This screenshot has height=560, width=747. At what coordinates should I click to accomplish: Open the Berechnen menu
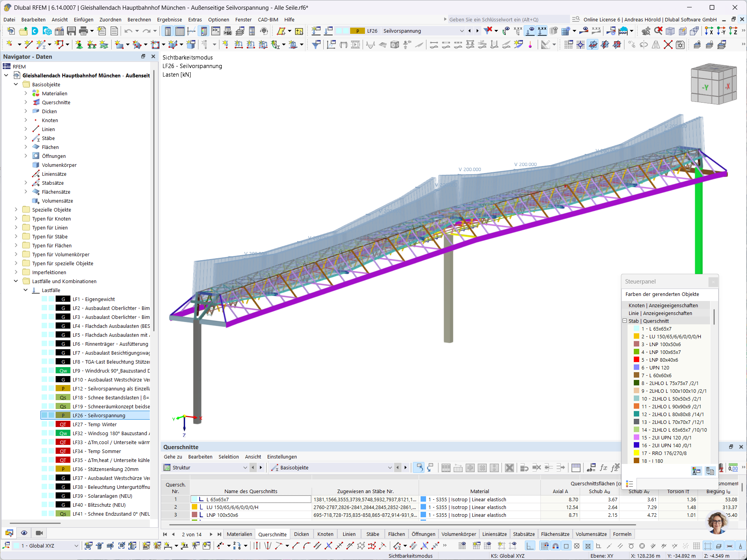click(x=139, y=19)
